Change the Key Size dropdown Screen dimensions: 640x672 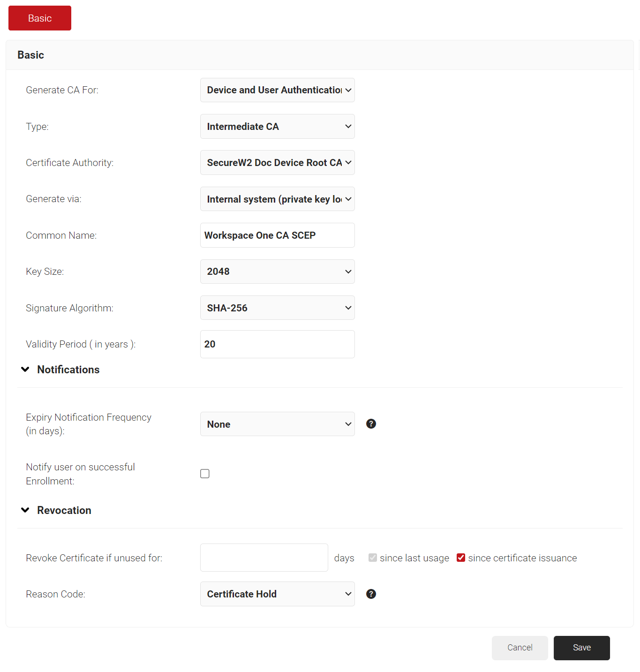(277, 272)
